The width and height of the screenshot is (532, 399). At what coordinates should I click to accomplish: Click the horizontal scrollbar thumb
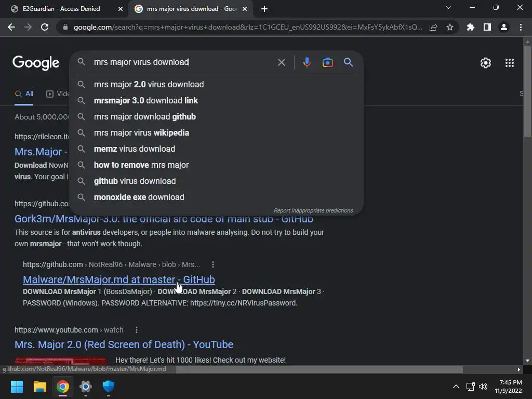319,369
